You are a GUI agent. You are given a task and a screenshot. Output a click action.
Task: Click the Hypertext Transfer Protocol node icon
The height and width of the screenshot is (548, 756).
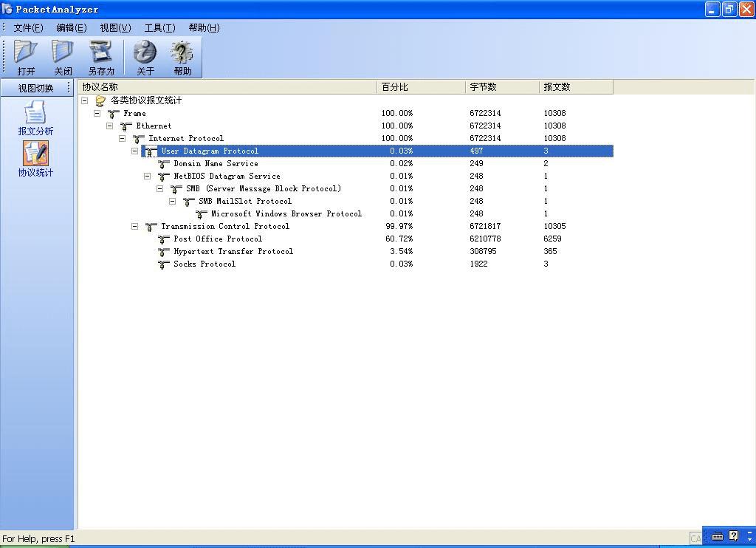(x=163, y=252)
